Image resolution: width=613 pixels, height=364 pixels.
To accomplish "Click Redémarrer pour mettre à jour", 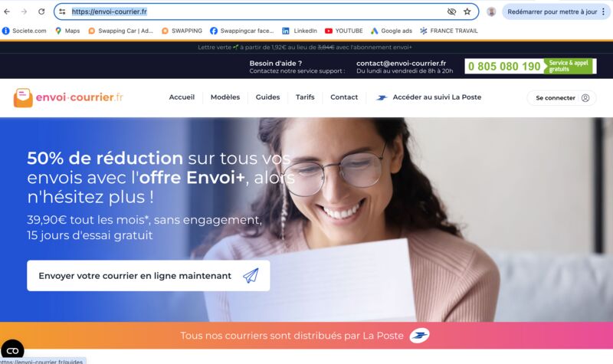I will tap(552, 11).
